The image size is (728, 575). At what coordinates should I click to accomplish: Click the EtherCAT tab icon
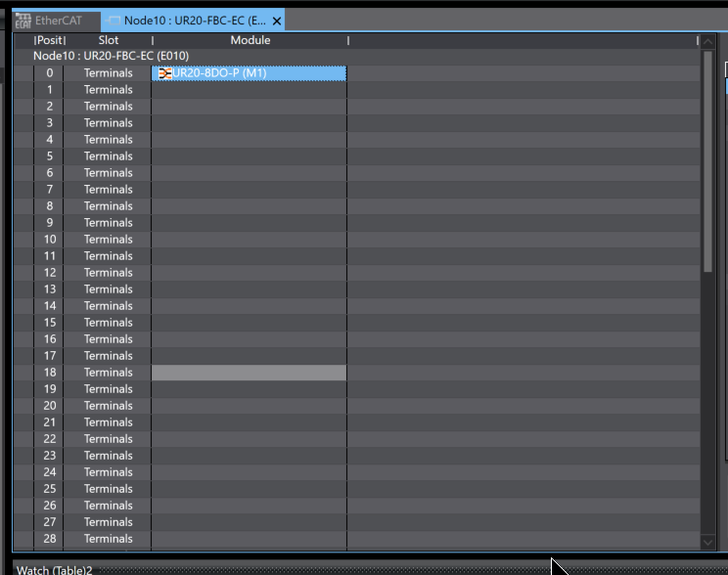coord(23,21)
